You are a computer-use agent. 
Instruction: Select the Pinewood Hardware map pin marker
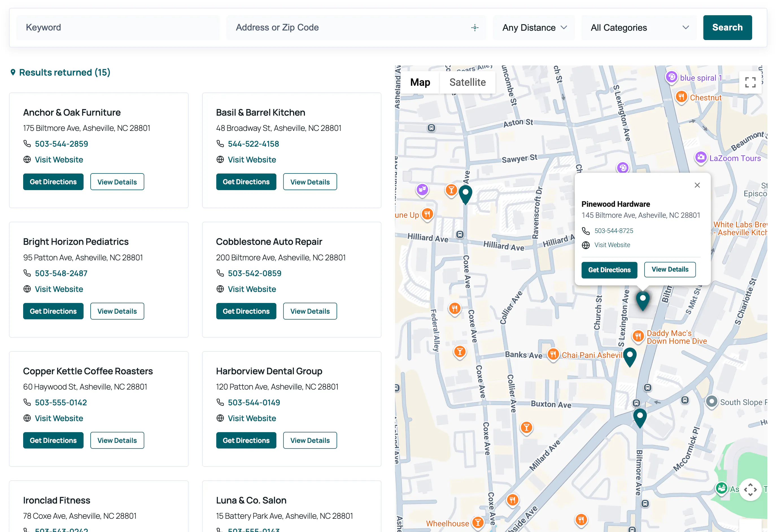[x=643, y=301]
